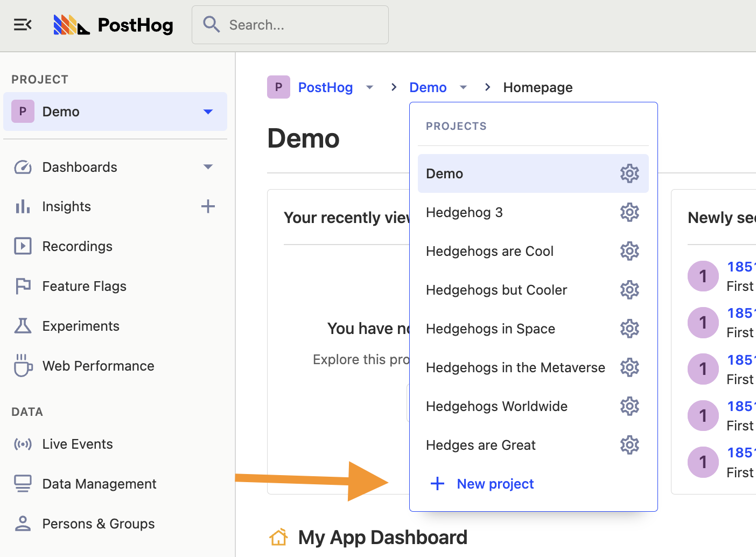Collapse the sidebar with the hamburger icon

[23, 25]
